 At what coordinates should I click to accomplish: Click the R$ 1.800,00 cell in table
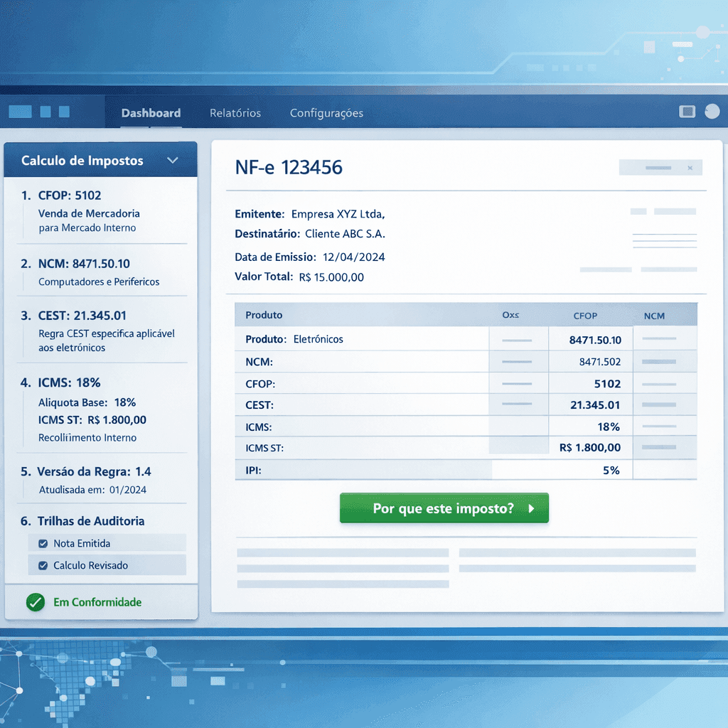click(x=590, y=448)
